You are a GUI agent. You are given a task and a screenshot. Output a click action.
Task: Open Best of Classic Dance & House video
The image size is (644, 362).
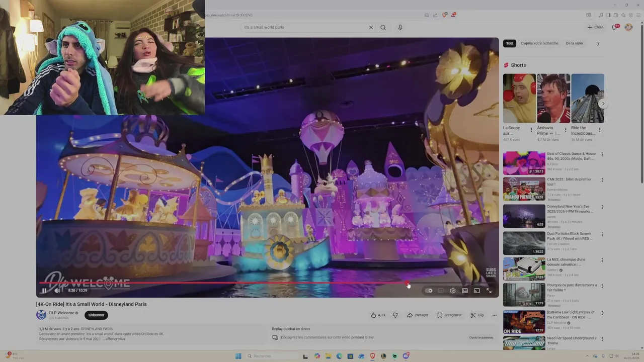coord(524,163)
